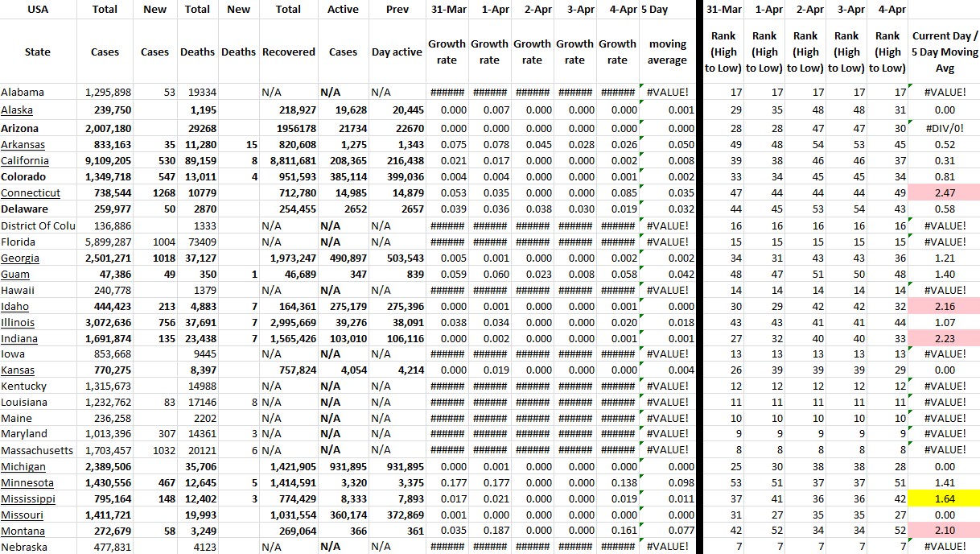Viewport: 980px width, 554px height.
Task: Follow the Connecticut hyperlink
Action: click(x=31, y=193)
